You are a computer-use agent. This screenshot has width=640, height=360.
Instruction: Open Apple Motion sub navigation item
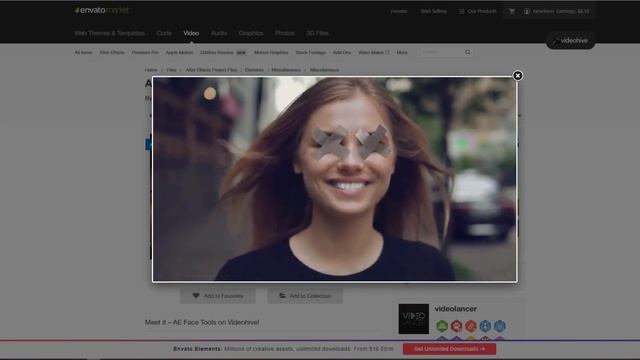179,53
